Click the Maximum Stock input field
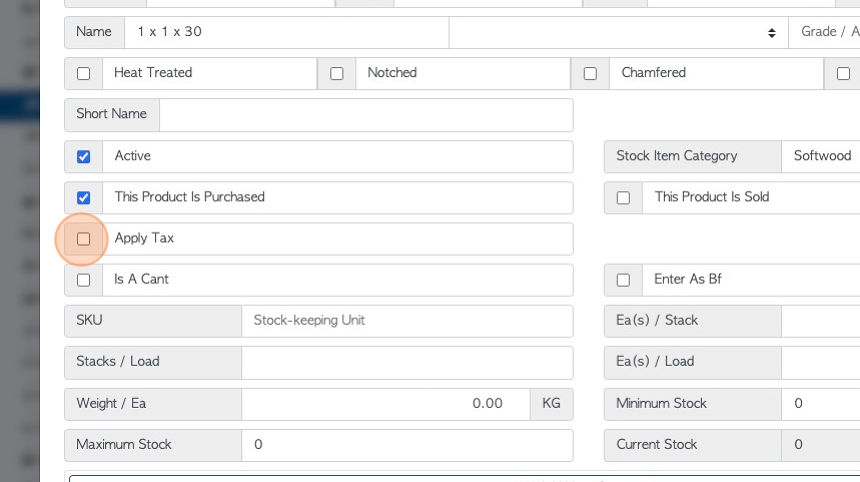Viewport: 860px width, 482px height. coord(407,445)
